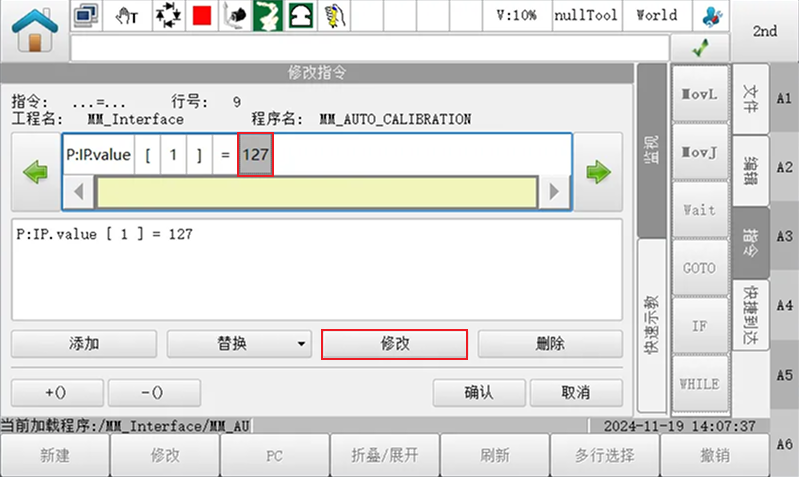Click the red stop square icon
This screenshot has height=477, width=799.
click(202, 16)
